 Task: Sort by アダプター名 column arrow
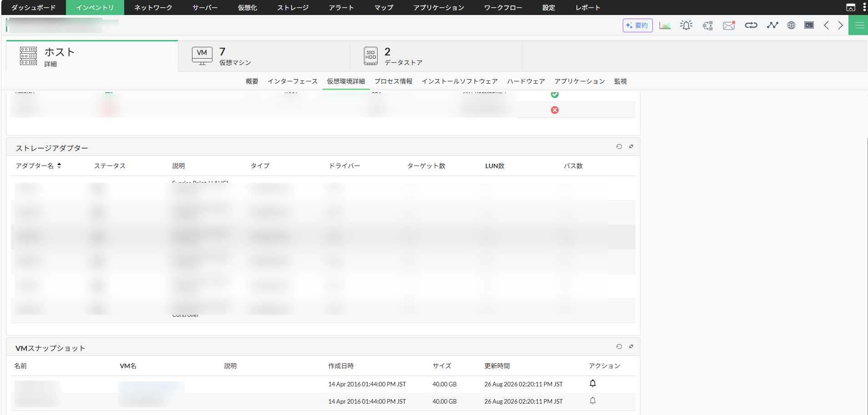(x=59, y=166)
